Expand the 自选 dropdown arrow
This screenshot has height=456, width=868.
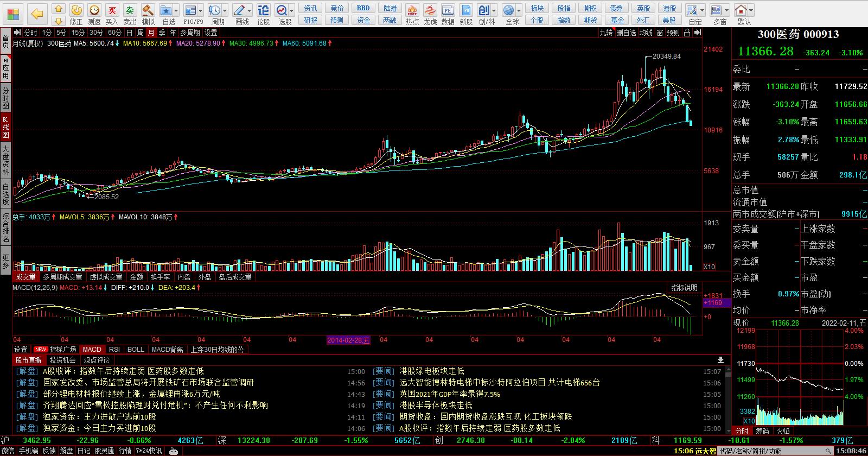tap(176, 10)
